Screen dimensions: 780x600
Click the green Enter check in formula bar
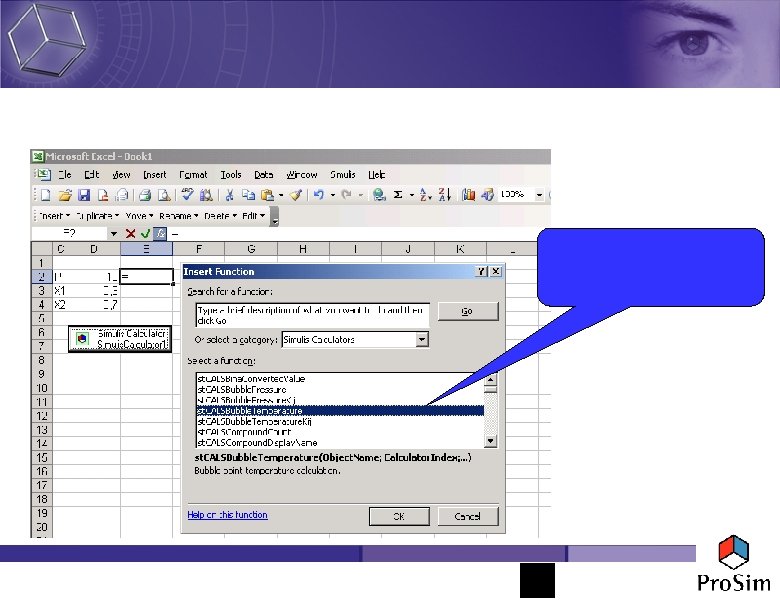coord(145,233)
